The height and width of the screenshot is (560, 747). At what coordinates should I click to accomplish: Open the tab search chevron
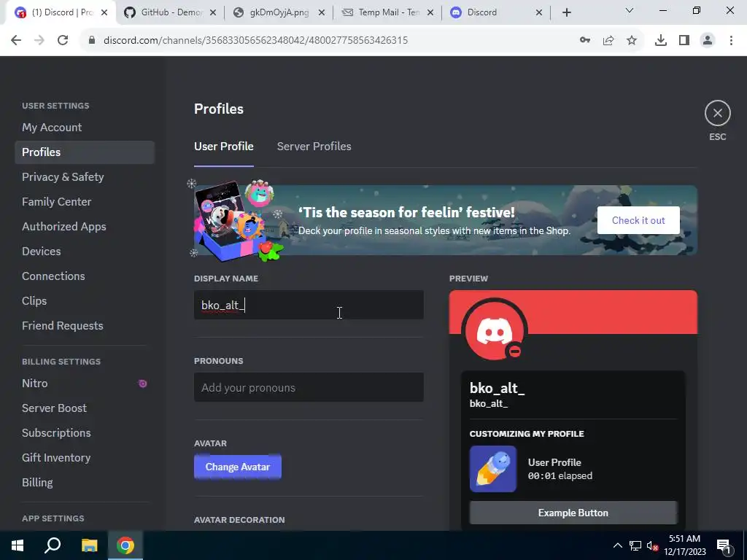[x=630, y=10]
